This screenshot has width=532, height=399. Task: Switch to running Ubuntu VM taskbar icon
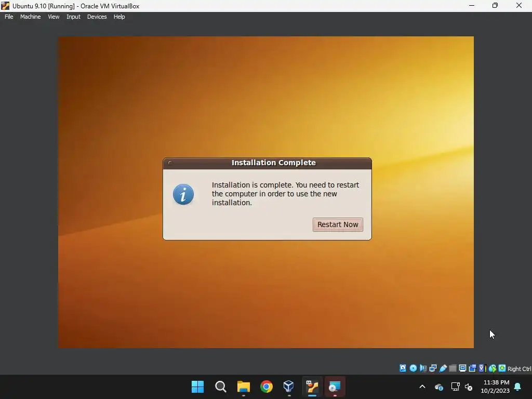312,387
